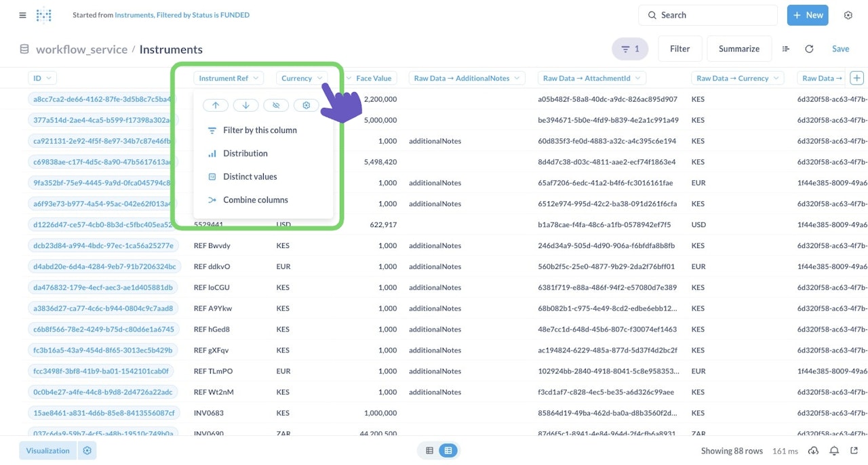Refresh the query results

pyautogui.click(x=809, y=49)
